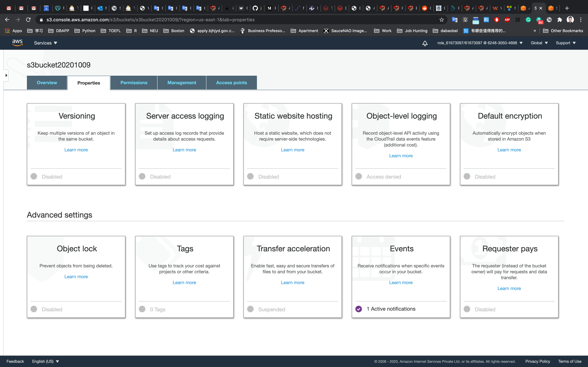Open the notifications bell icon

pyautogui.click(x=425, y=43)
